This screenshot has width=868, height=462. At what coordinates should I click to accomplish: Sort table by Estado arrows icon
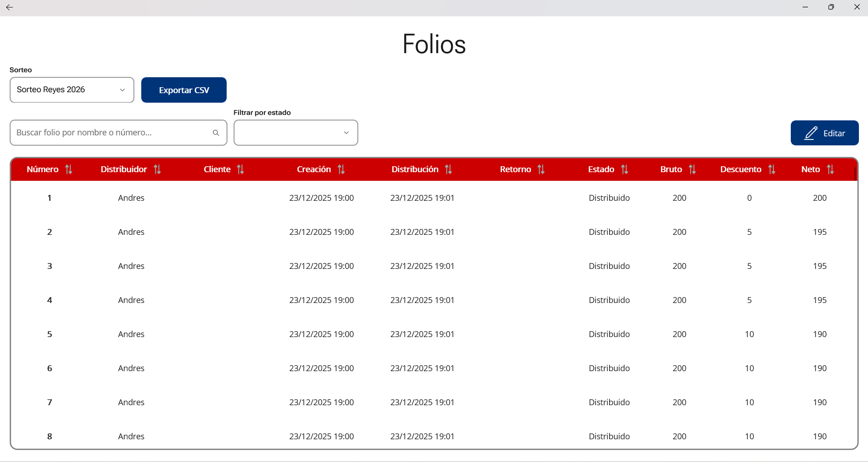click(625, 169)
